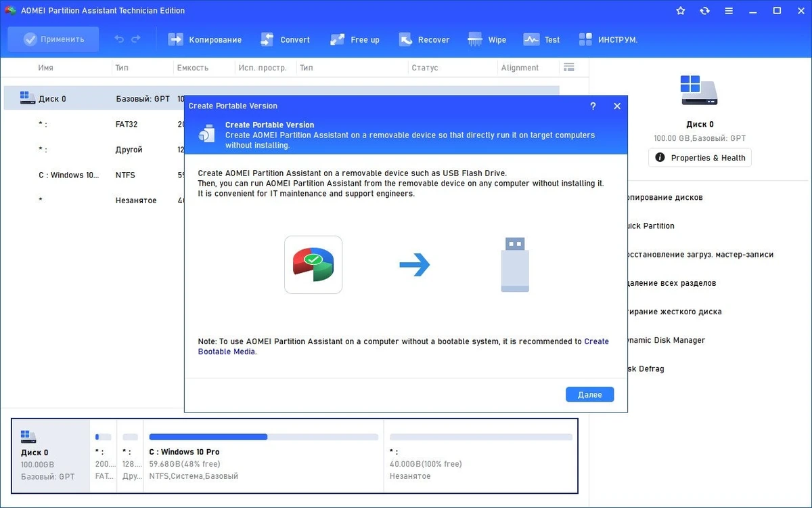Click the favorites star icon in title bar
This screenshot has width=812, height=508.
[x=681, y=11]
